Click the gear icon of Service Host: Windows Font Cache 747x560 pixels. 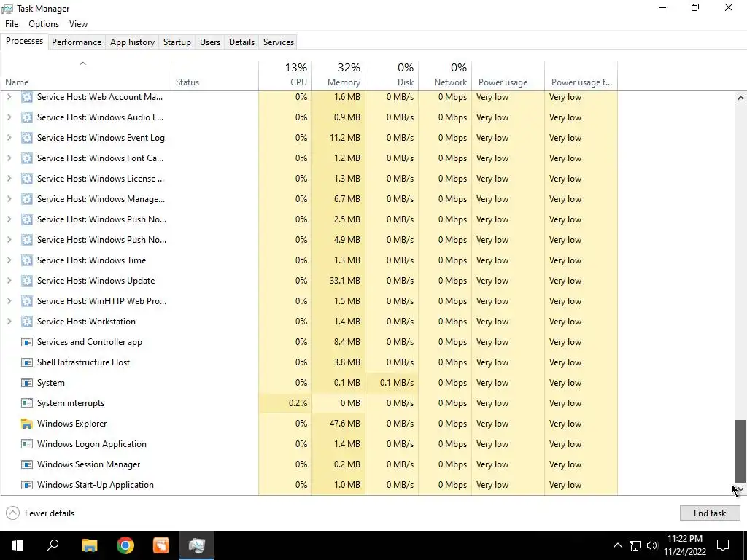click(x=27, y=158)
